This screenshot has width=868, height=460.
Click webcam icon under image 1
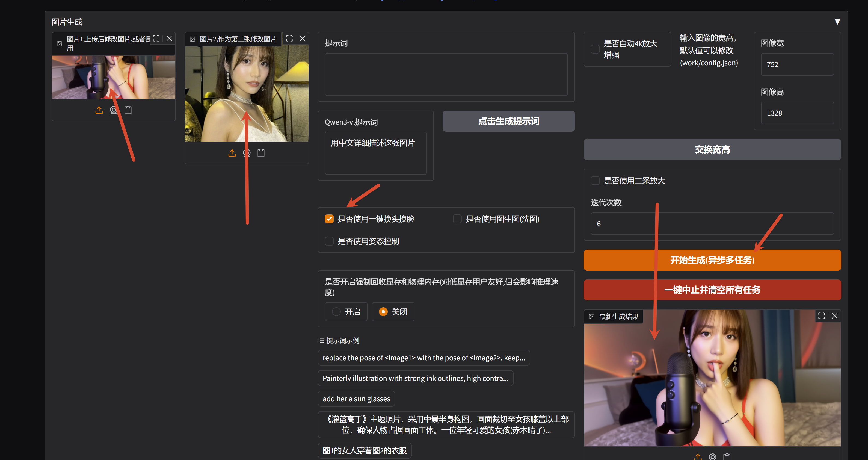114,110
